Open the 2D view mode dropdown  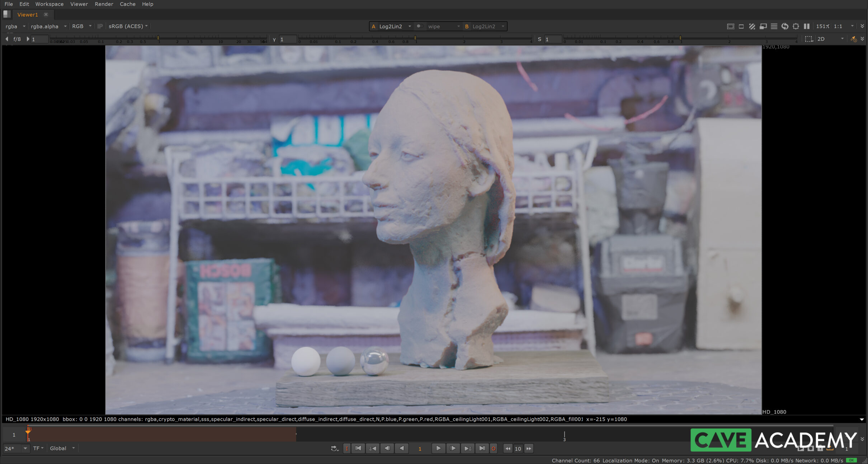[x=830, y=39]
